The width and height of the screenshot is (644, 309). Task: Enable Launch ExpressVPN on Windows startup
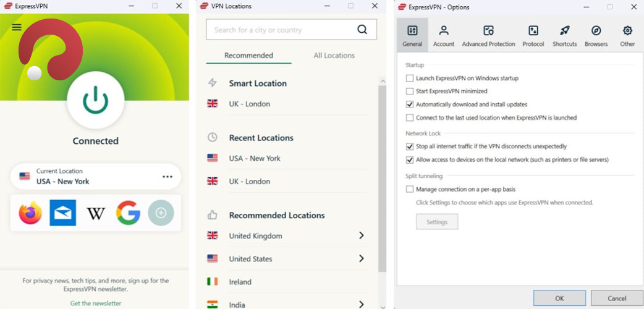tap(410, 78)
